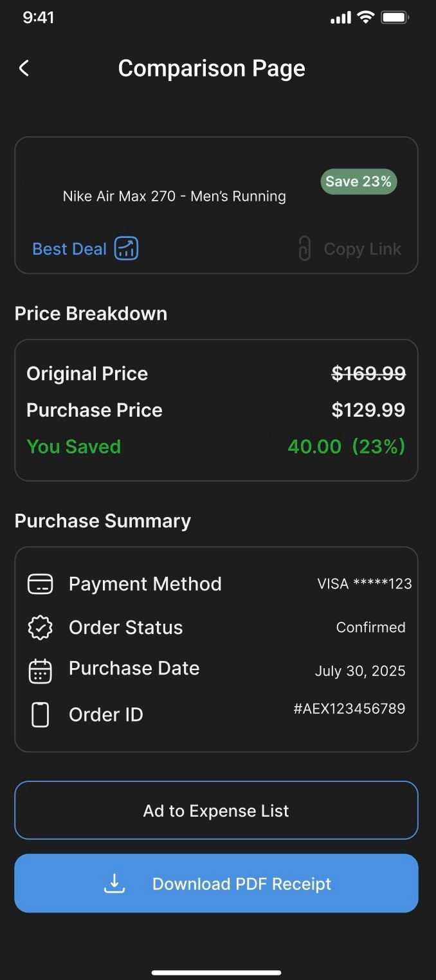This screenshot has width=436, height=980.
Task: Click the Best Deal chart icon
Action: click(x=126, y=249)
